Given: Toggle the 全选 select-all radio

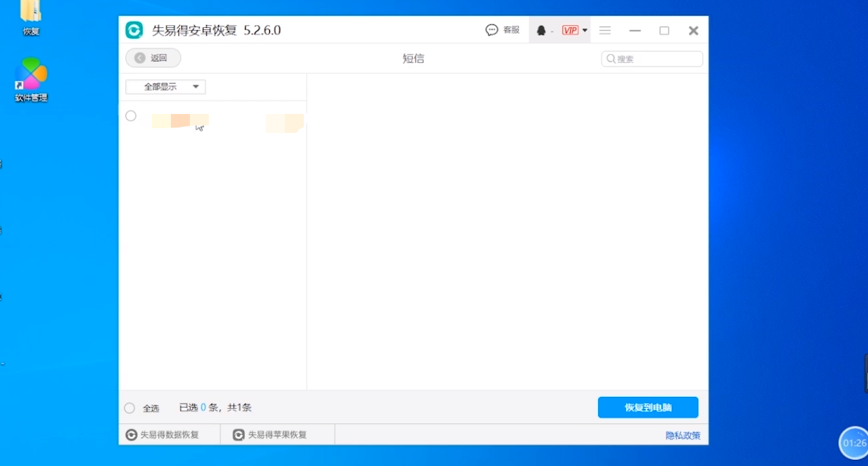Looking at the screenshot, I should 130,408.
